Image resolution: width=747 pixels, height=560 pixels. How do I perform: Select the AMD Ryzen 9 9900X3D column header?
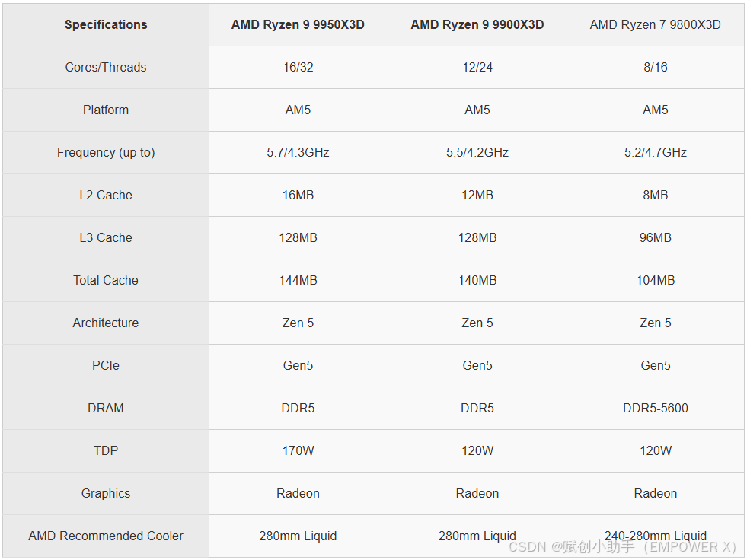[x=477, y=25]
